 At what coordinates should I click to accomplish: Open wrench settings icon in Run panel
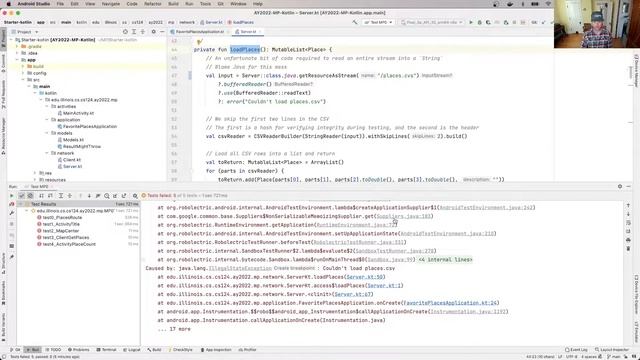coord(11,213)
